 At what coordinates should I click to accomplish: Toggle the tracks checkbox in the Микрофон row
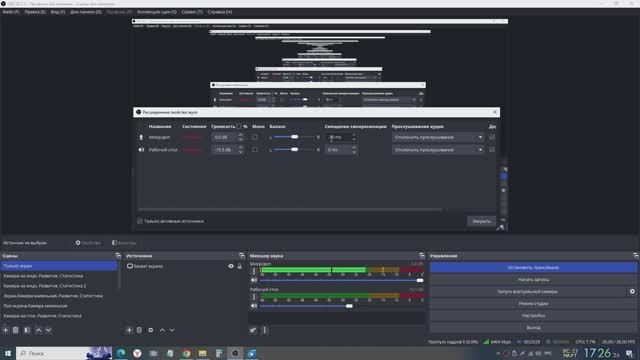492,137
